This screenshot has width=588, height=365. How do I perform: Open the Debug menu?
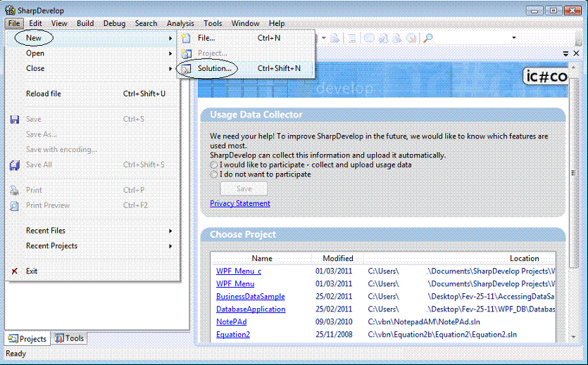(114, 23)
